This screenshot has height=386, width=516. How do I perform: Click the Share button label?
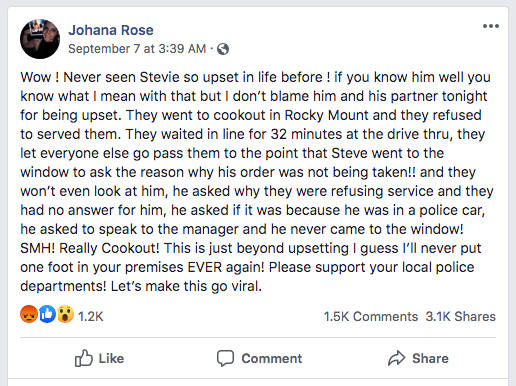click(x=430, y=358)
